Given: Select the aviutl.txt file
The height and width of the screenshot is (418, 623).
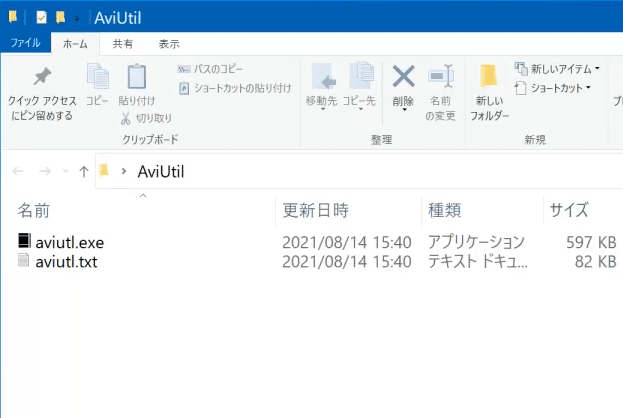Looking at the screenshot, I should click(x=66, y=262).
